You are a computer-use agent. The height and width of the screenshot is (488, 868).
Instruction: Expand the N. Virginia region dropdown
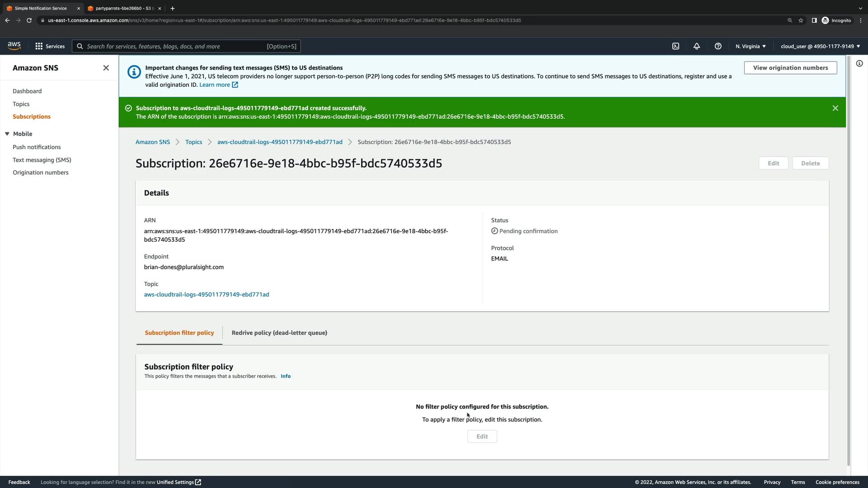(x=750, y=46)
